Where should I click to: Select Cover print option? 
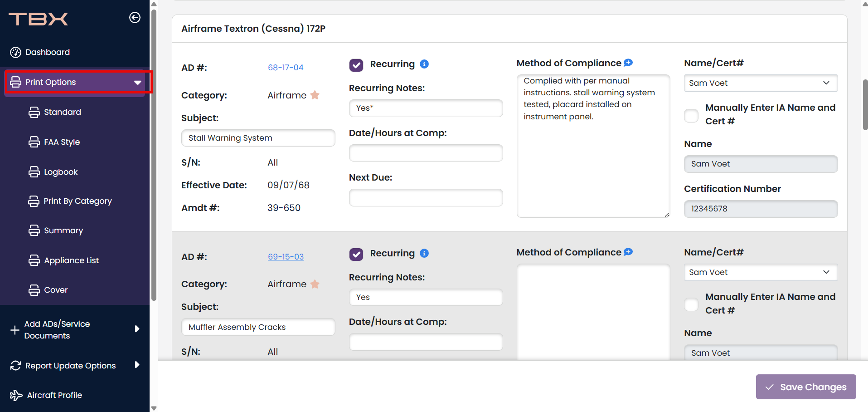pos(56,290)
